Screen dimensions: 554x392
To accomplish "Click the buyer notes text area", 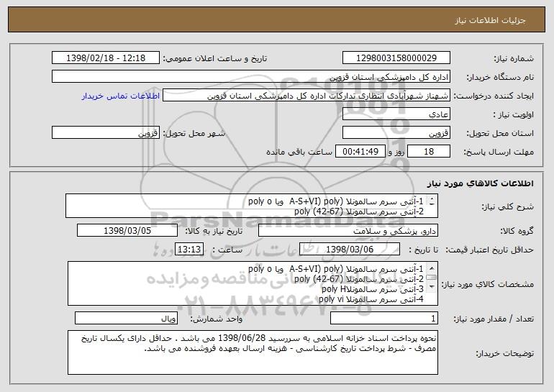I will click(x=253, y=352).
